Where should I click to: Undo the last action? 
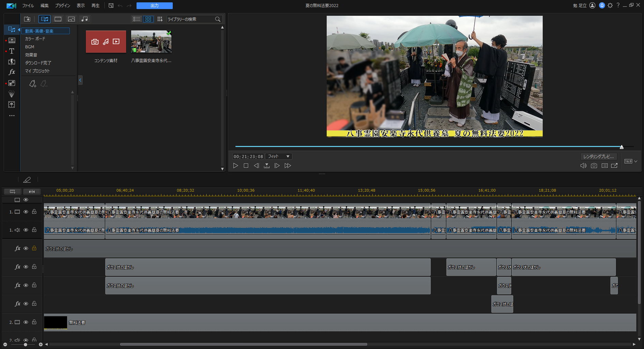[120, 5]
